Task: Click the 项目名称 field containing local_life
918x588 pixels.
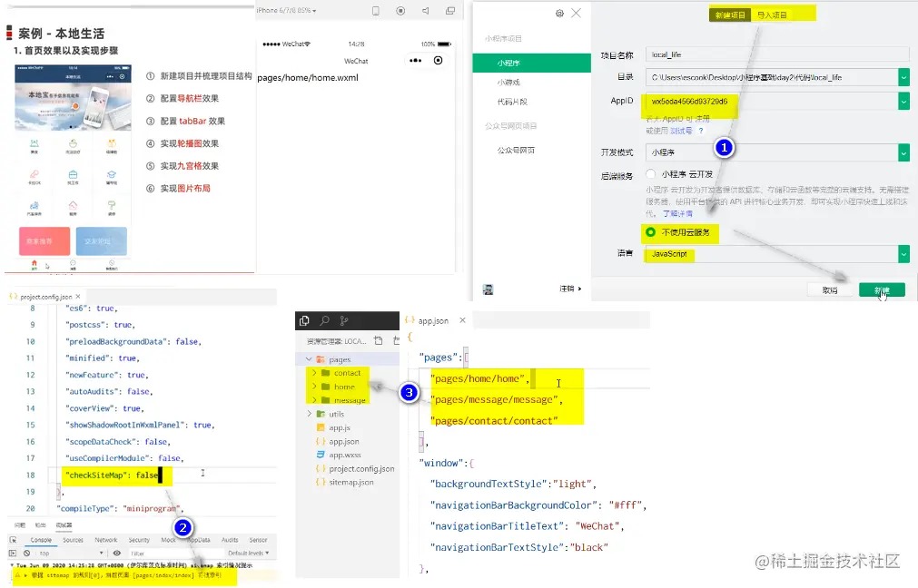Action: [x=777, y=54]
